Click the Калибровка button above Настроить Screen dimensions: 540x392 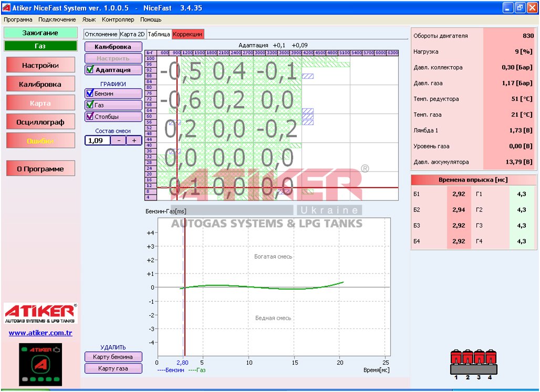click(113, 47)
